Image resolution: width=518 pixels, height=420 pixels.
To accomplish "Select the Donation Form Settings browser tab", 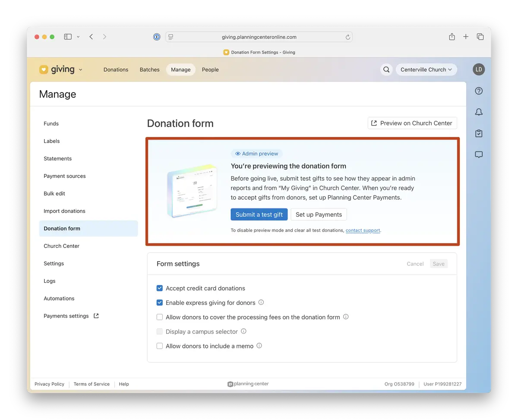I will pos(259,52).
